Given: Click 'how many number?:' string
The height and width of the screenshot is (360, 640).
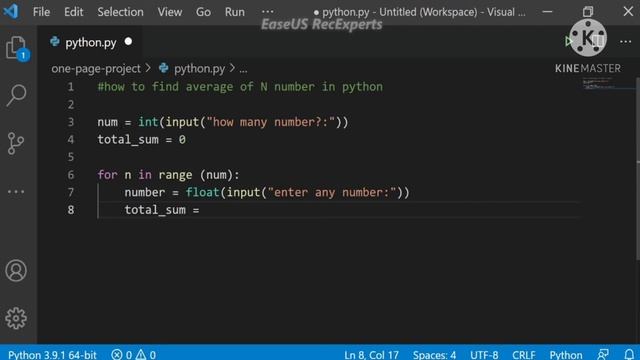Looking at the screenshot, I should click(271, 122).
